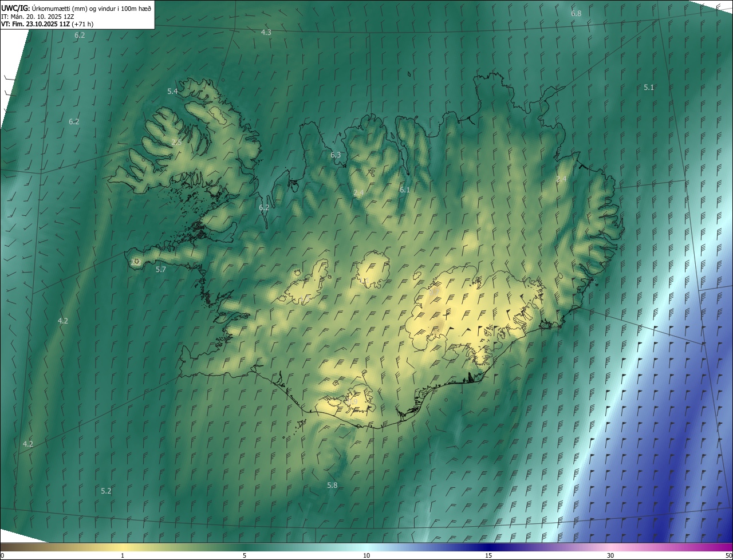Click the color scale tick labeled 10
733x560 pixels.
(366, 555)
